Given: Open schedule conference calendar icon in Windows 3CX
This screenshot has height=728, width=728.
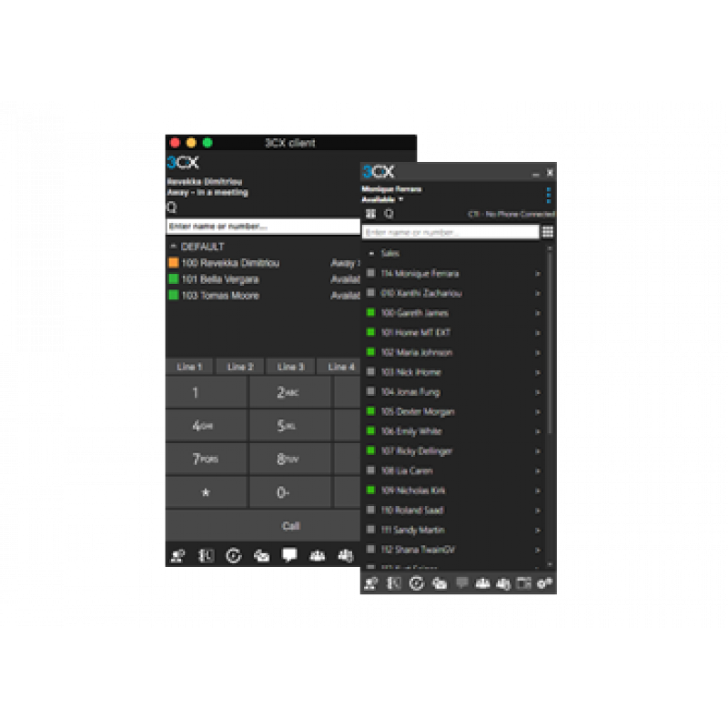Looking at the screenshot, I should coord(524,583).
